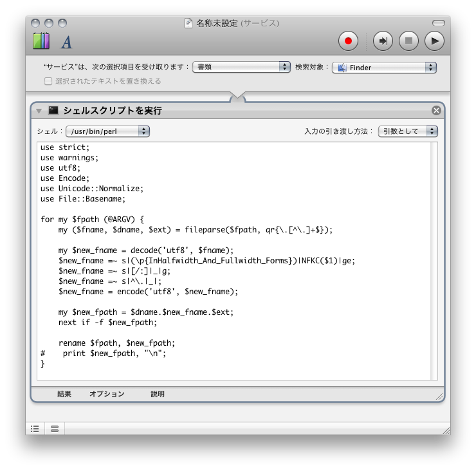Show the variables view icon
The height and width of the screenshot is (470, 476).
coord(55,429)
